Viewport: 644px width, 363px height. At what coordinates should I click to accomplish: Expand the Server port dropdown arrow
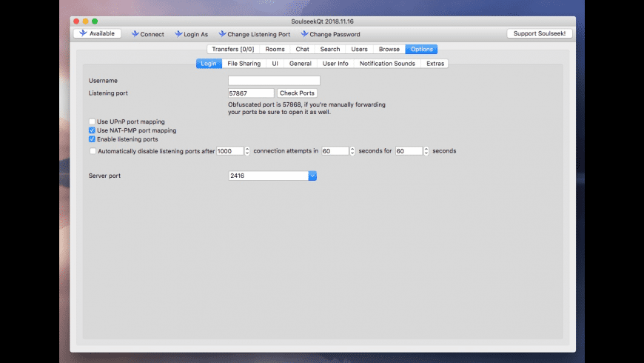pyautogui.click(x=312, y=176)
